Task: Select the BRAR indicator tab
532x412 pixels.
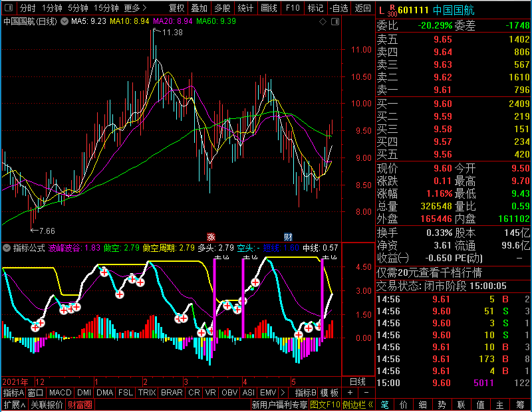Action: tap(172, 393)
